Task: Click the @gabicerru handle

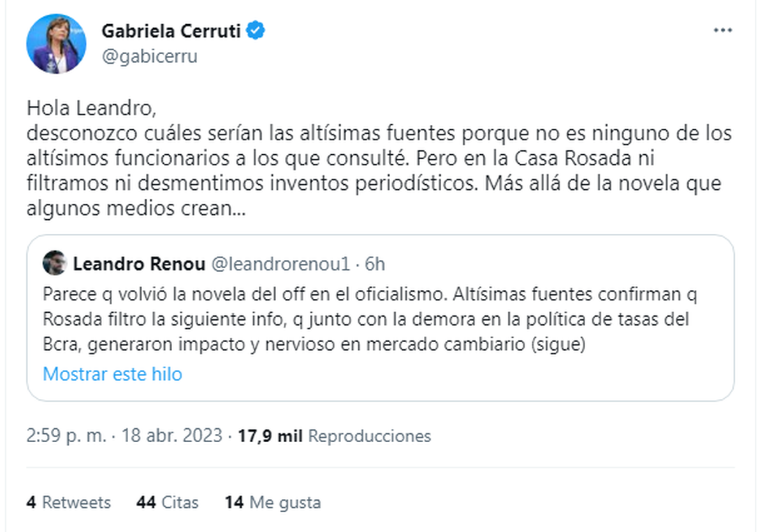Action: (x=150, y=56)
